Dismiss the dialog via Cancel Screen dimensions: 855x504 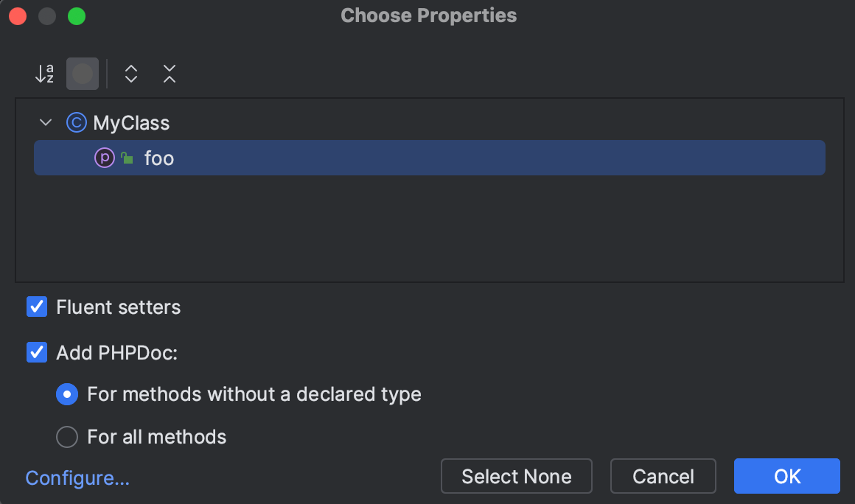pyautogui.click(x=663, y=476)
